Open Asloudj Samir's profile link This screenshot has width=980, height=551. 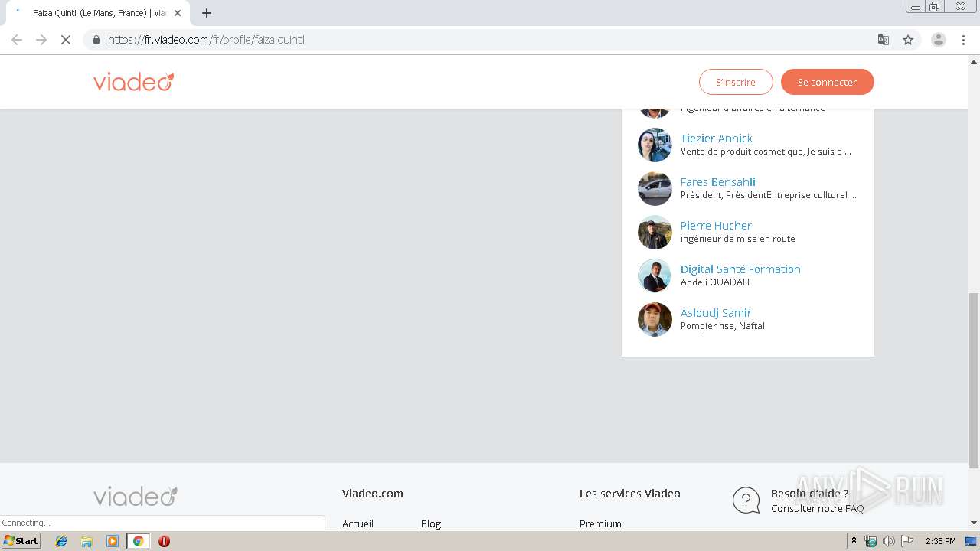[x=716, y=313]
